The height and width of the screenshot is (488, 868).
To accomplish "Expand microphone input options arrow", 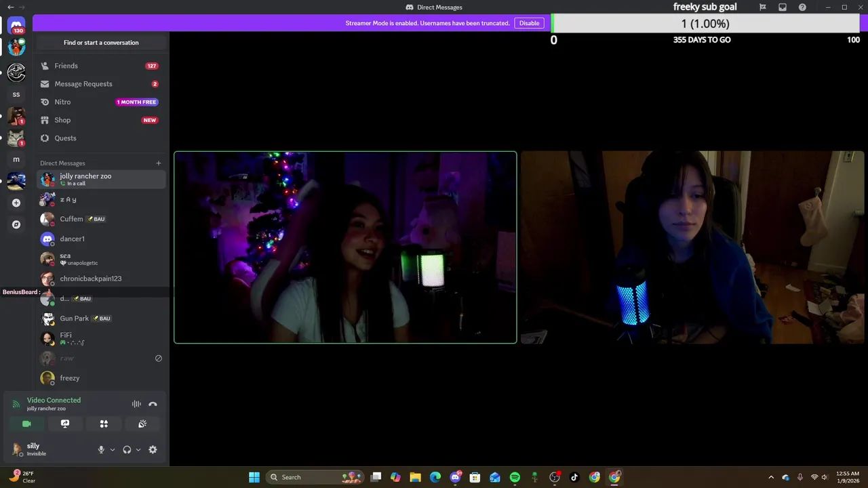I will [113, 449].
